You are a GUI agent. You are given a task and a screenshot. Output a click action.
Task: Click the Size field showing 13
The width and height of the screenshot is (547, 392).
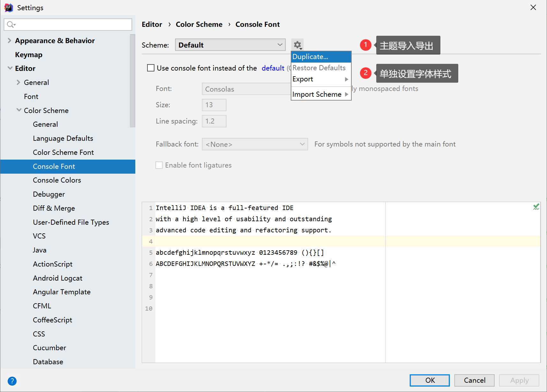[214, 105]
